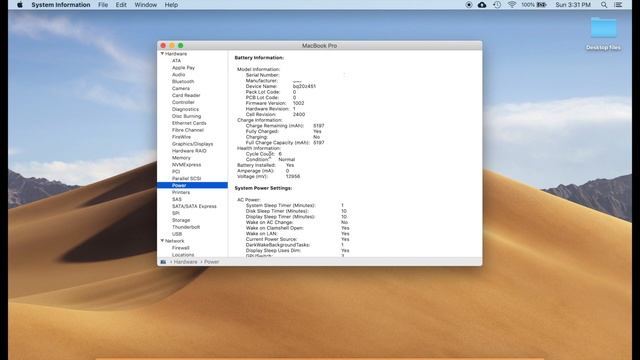Select USB in the sidebar
Image resolution: width=640 pixels, height=360 pixels.
177,234
